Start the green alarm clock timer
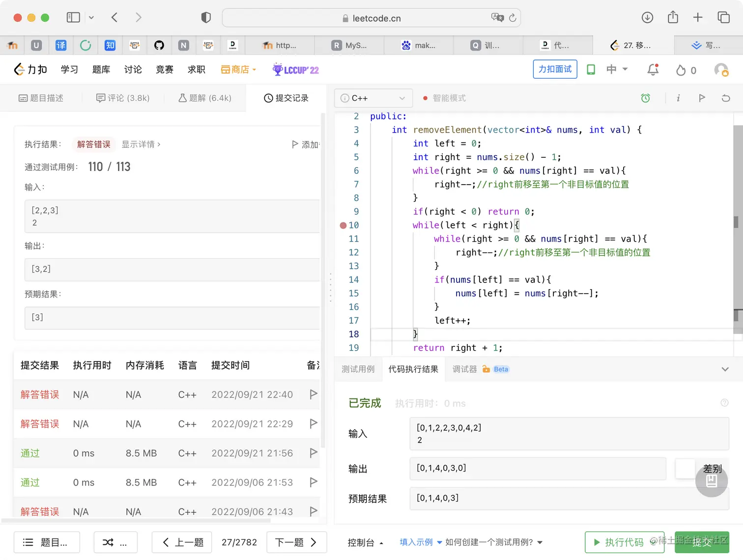 tap(646, 98)
